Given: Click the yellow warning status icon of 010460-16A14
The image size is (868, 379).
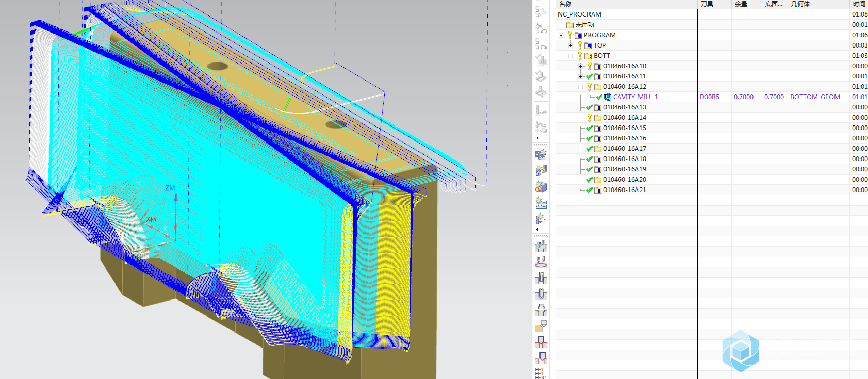Looking at the screenshot, I should (x=589, y=118).
